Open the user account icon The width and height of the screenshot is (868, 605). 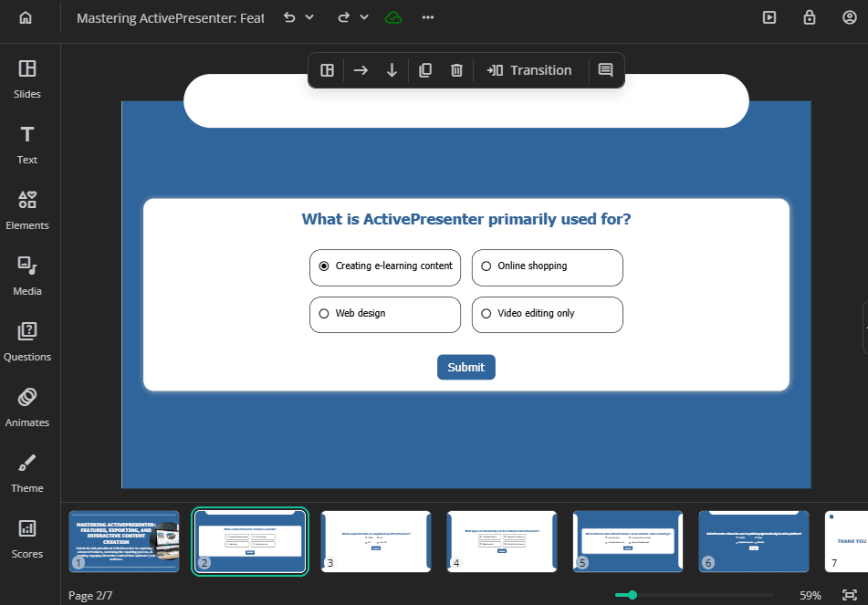[x=849, y=17]
